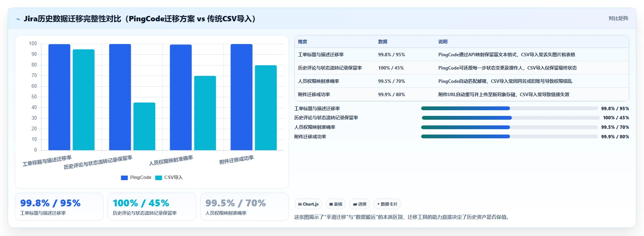Click the 对比矩阵 label in the header
644x236 pixels.
(x=618, y=18)
